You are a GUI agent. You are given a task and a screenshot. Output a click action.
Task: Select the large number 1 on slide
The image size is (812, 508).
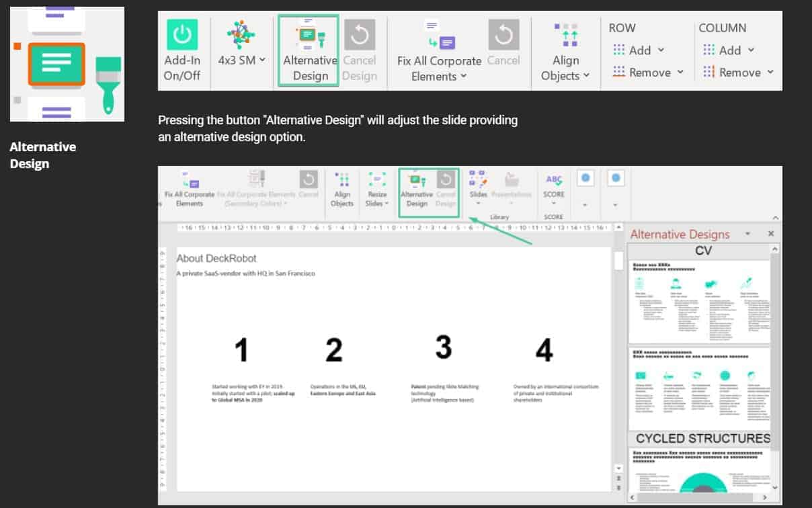pos(241,350)
